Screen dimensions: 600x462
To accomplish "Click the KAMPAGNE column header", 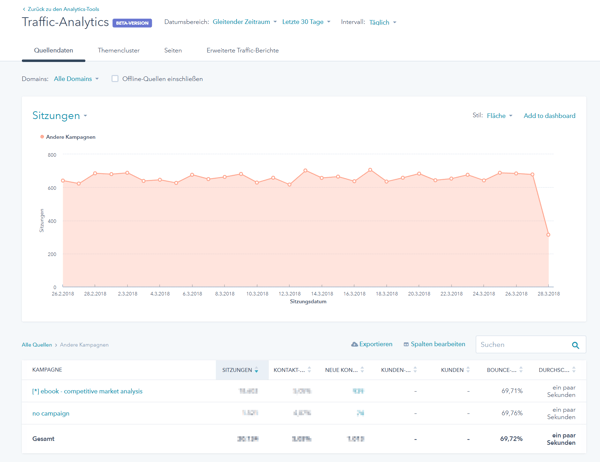I will pos(47,370).
